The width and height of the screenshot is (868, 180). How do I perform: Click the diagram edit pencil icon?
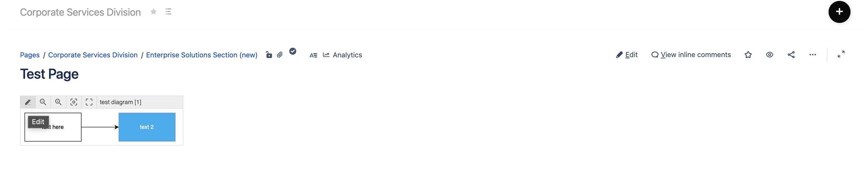tap(28, 102)
